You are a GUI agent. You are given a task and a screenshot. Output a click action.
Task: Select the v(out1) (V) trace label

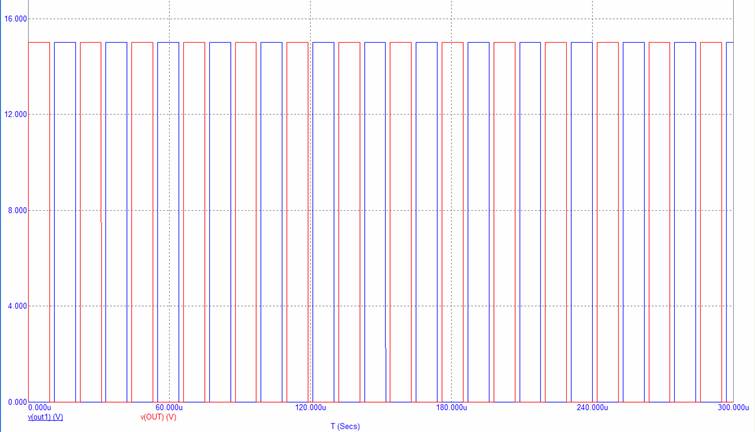46,417
